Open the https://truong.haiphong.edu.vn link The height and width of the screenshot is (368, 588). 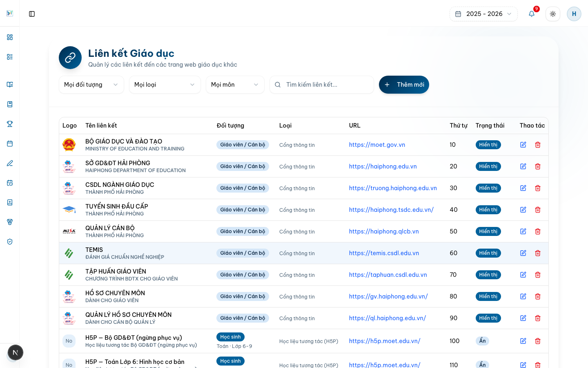pos(393,188)
